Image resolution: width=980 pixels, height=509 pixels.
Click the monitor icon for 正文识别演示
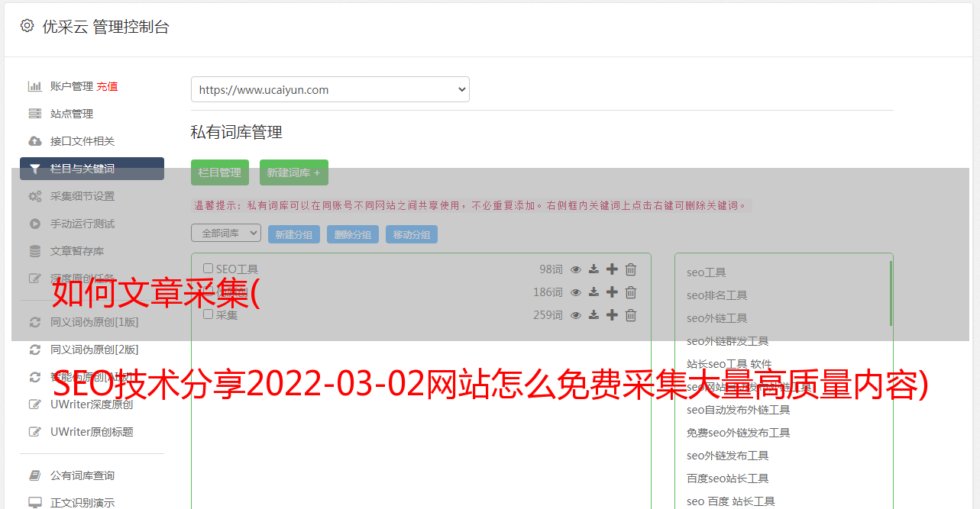(35, 503)
